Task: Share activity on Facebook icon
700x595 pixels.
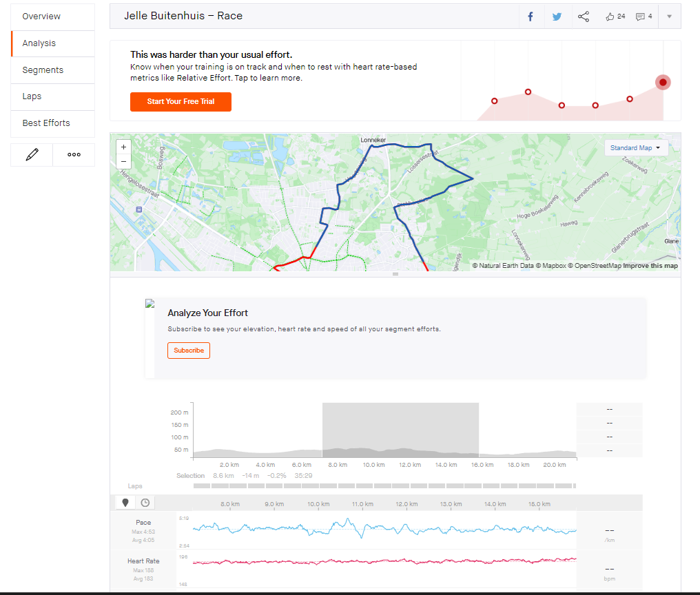Action: [x=531, y=17]
